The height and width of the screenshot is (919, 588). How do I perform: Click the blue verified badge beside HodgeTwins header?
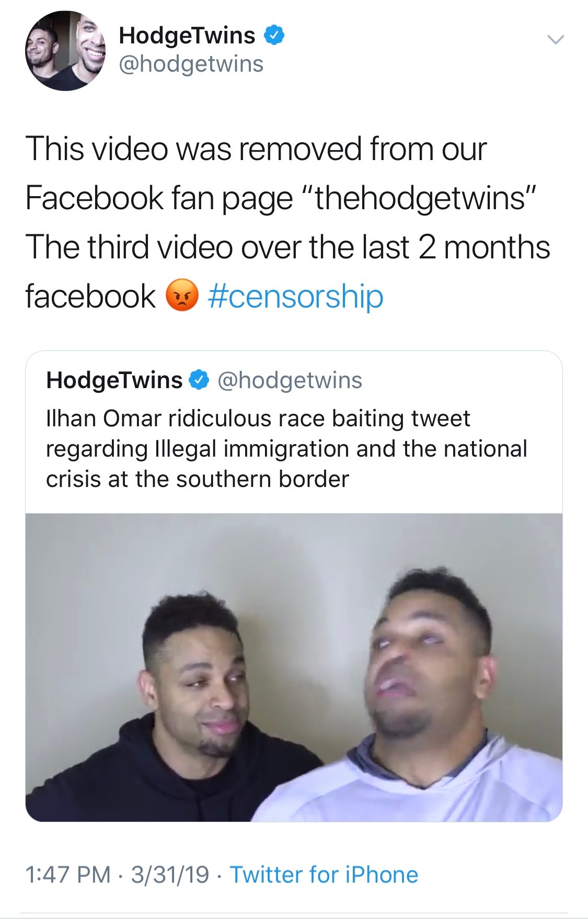coord(274,35)
